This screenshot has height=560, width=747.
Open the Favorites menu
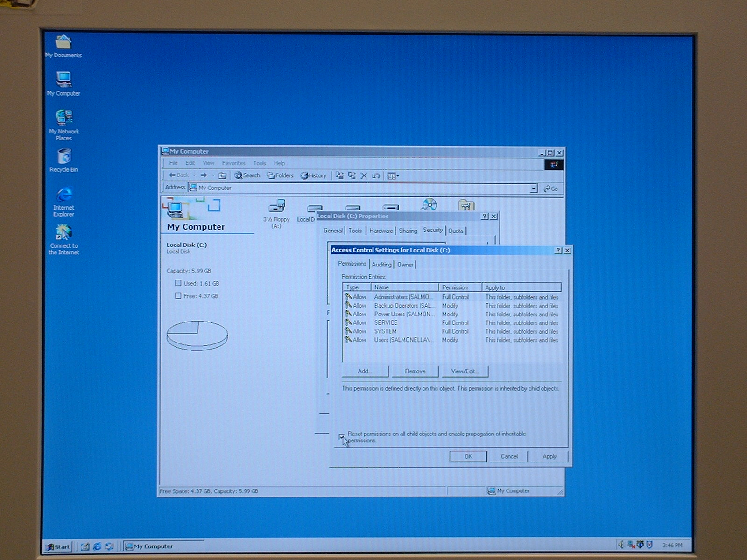[x=233, y=163]
